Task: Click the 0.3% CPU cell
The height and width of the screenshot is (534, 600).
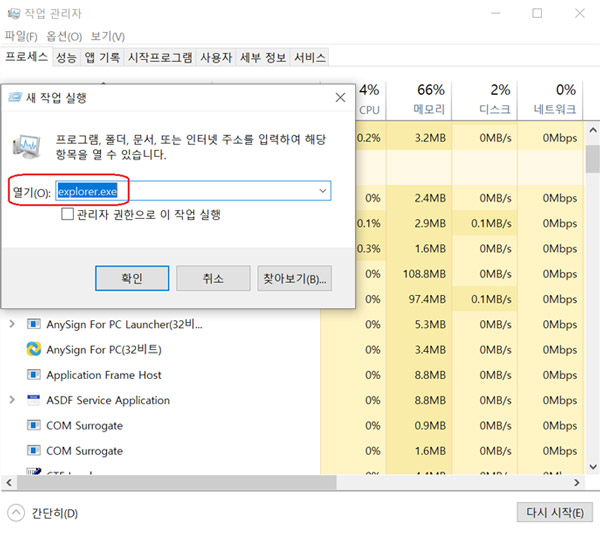Action: [369, 249]
